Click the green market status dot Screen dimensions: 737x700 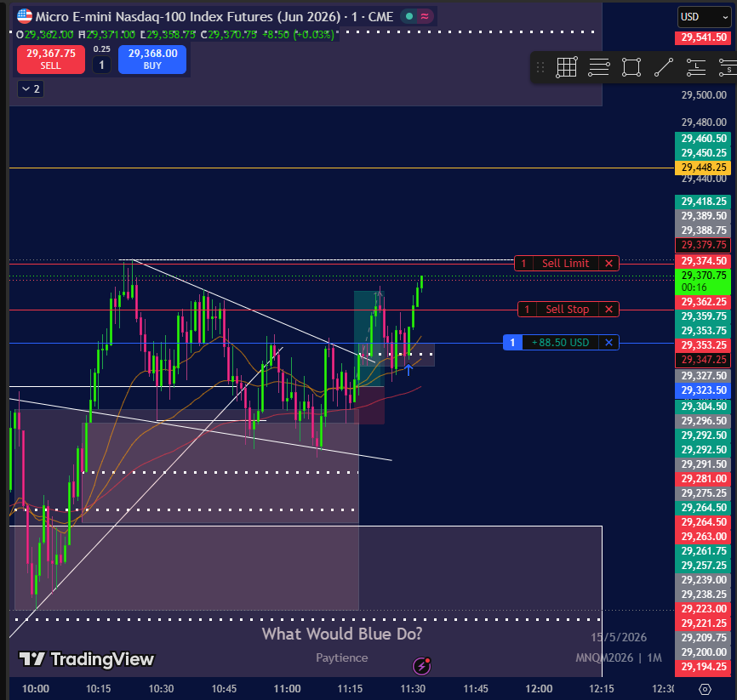tap(409, 16)
